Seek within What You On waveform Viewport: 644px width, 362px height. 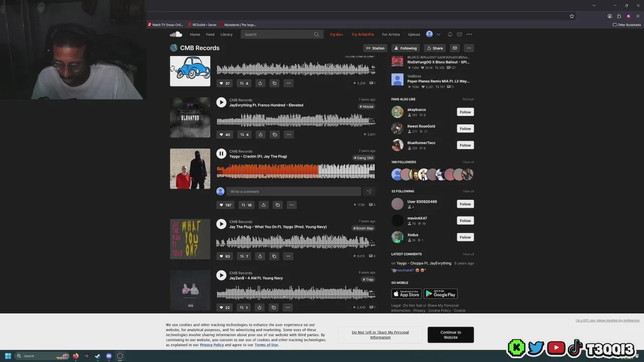coord(296,241)
